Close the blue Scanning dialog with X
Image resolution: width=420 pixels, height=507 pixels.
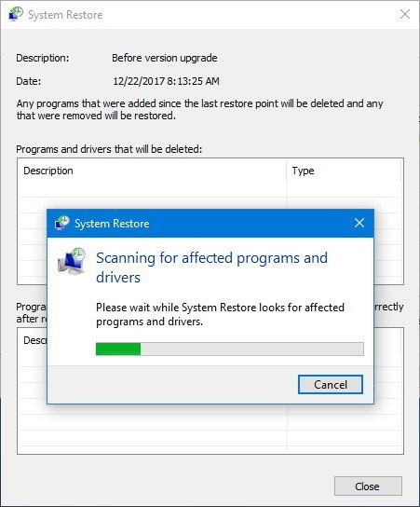[359, 223]
